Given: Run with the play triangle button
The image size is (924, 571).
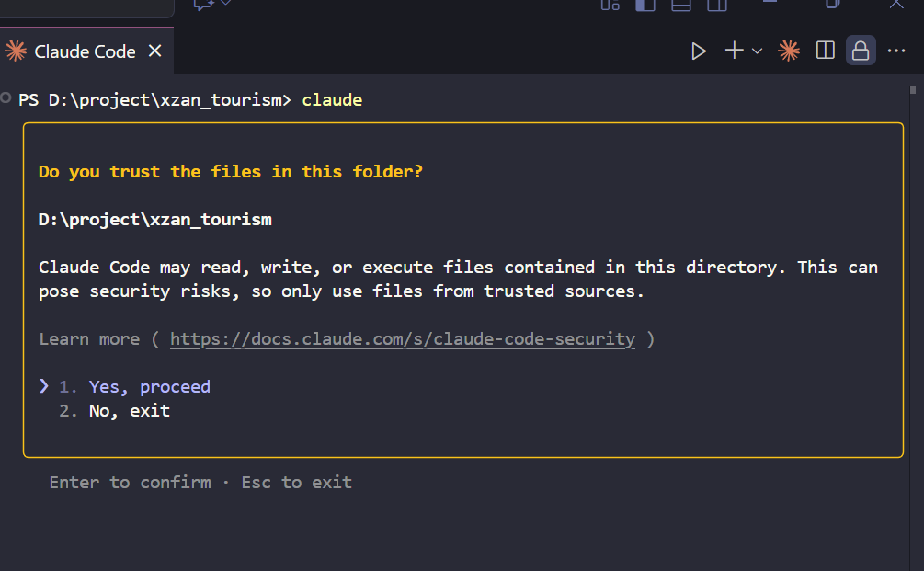Looking at the screenshot, I should (699, 51).
